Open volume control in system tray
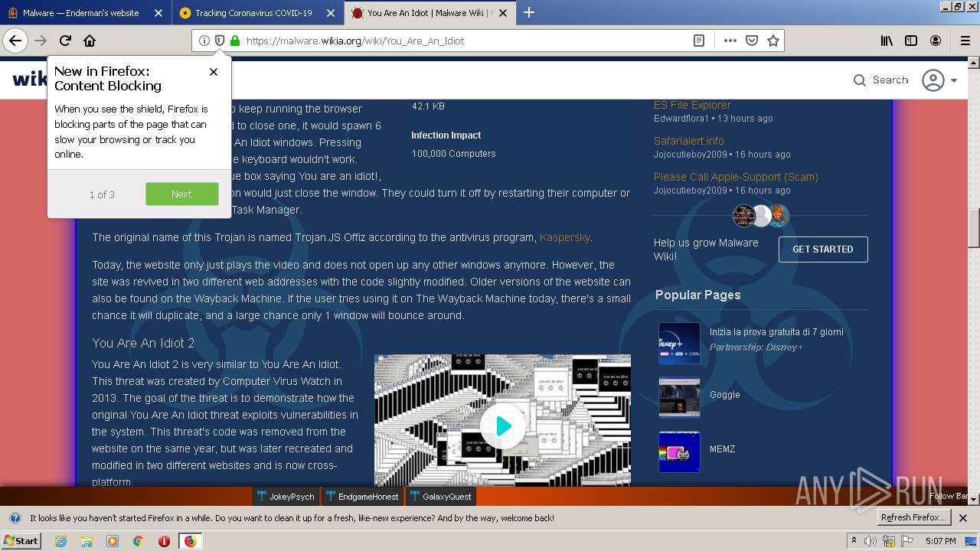Image resolution: width=980 pixels, height=551 pixels. coord(871,541)
